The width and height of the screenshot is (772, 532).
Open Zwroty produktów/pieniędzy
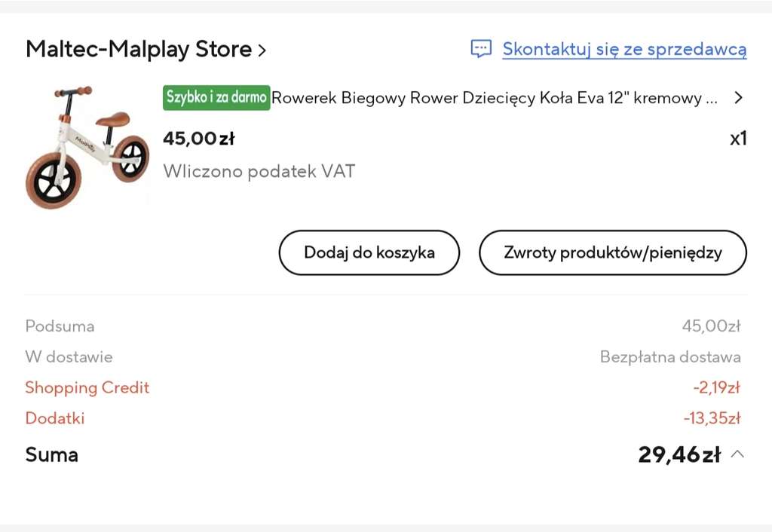tap(612, 252)
